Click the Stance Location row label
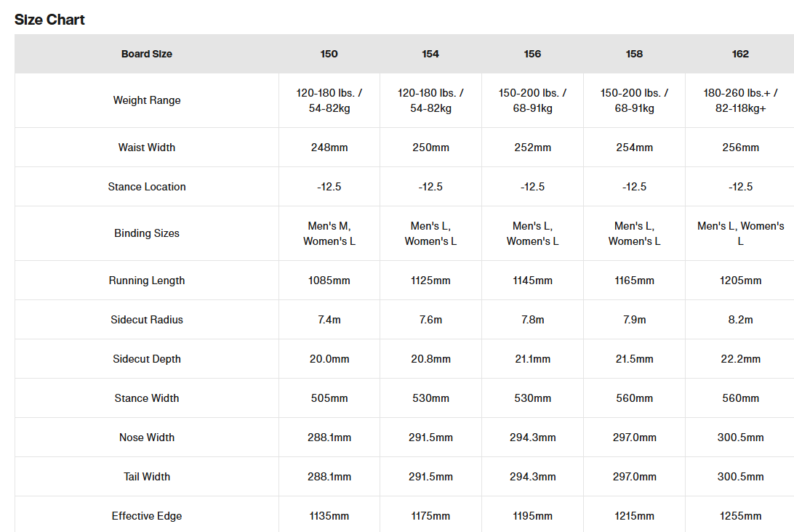 (x=147, y=187)
